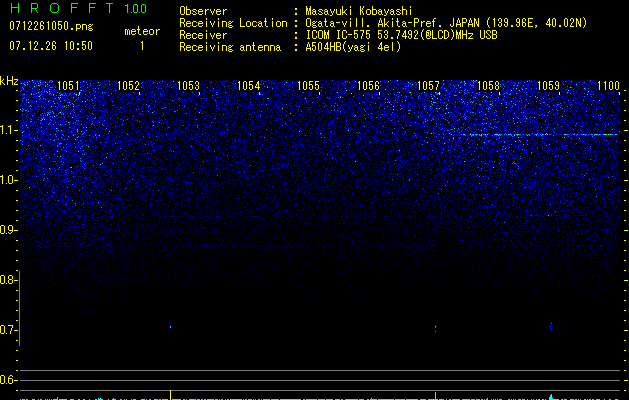629x400 pixels.
Task: Click the cyan power spike before 1057
Action: pos(435,396)
